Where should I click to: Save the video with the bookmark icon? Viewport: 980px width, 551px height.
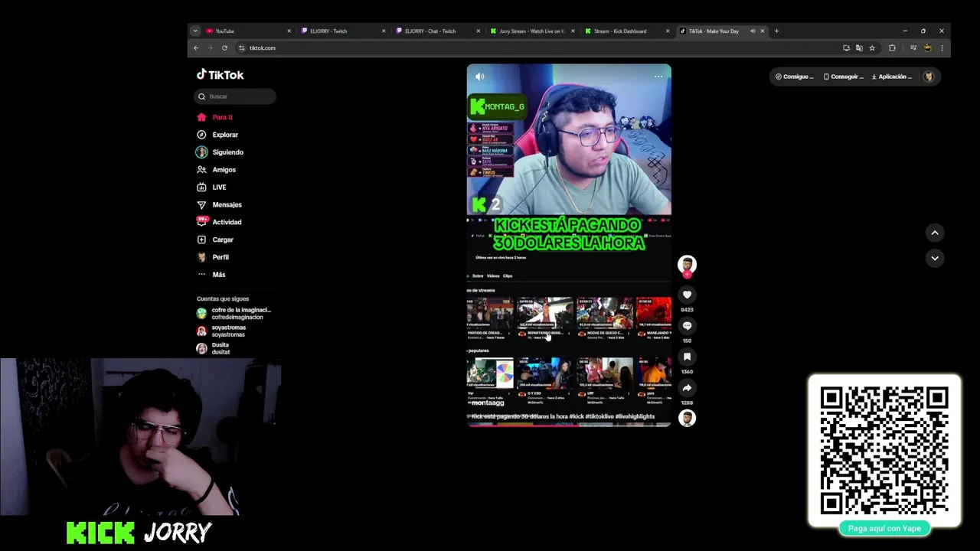pyautogui.click(x=687, y=357)
